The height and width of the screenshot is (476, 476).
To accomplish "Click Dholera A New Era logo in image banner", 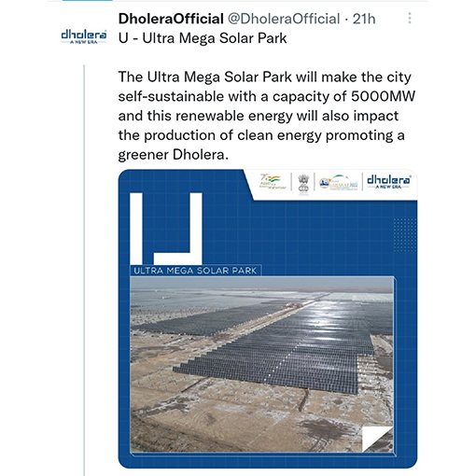I will (388, 182).
